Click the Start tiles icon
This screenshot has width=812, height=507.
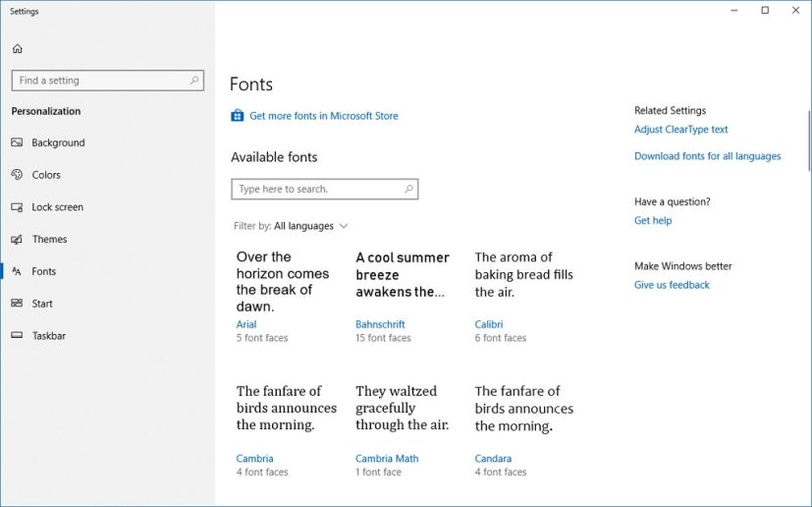[x=17, y=304]
